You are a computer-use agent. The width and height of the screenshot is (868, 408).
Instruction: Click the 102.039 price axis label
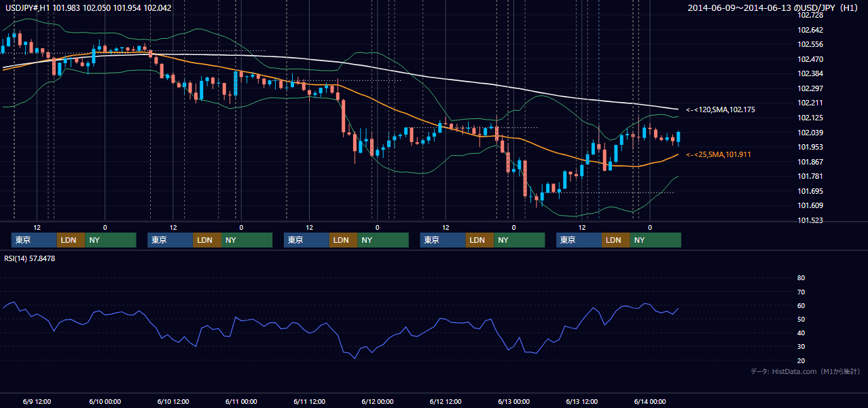point(810,133)
